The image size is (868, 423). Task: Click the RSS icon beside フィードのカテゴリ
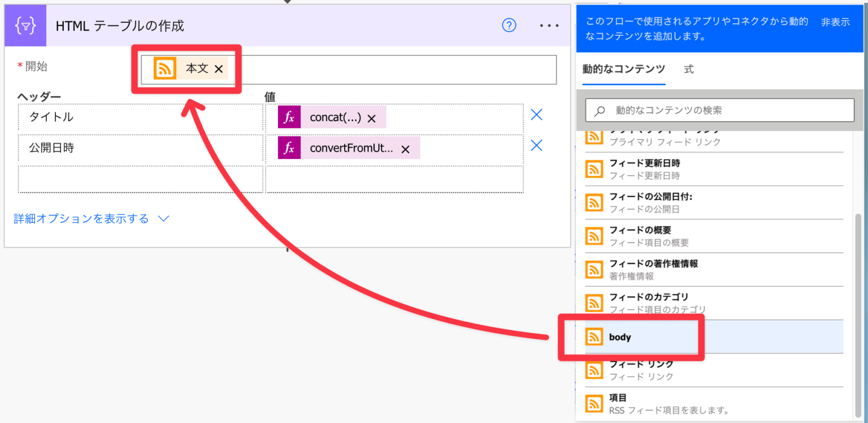pyautogui.click(x=594, y=303)
